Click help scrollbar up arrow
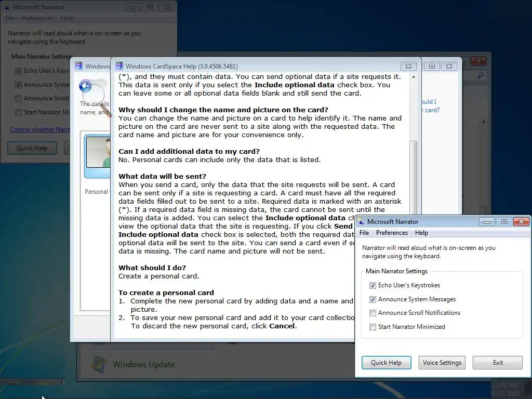This screenshot has height=399, width=532. tap(413, 77)
